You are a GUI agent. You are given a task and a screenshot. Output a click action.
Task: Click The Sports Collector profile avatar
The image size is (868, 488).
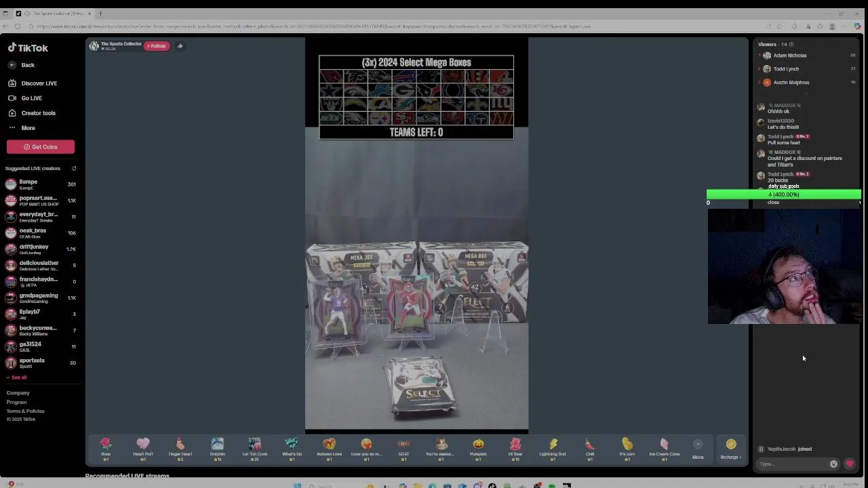[95, 46]
